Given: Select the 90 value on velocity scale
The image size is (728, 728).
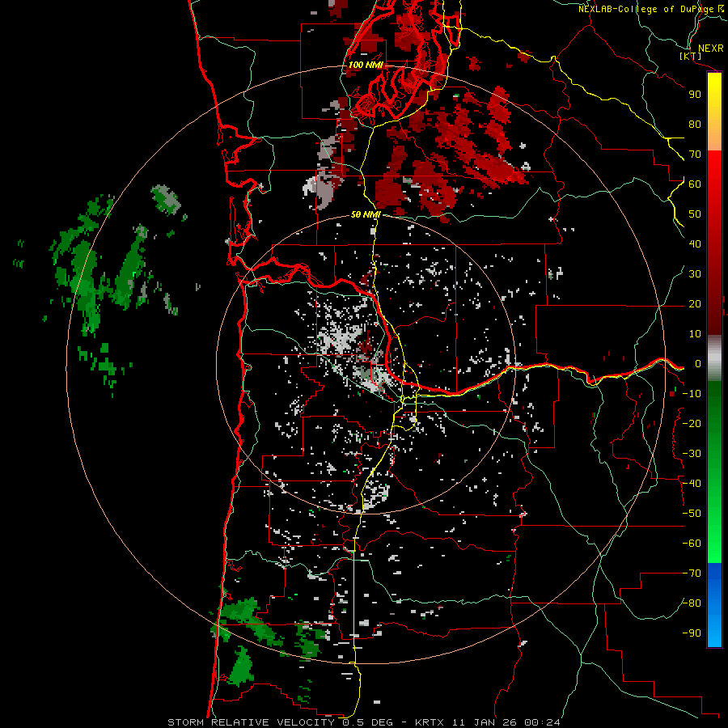Looking at the screenshot, I should coord(695,95).
